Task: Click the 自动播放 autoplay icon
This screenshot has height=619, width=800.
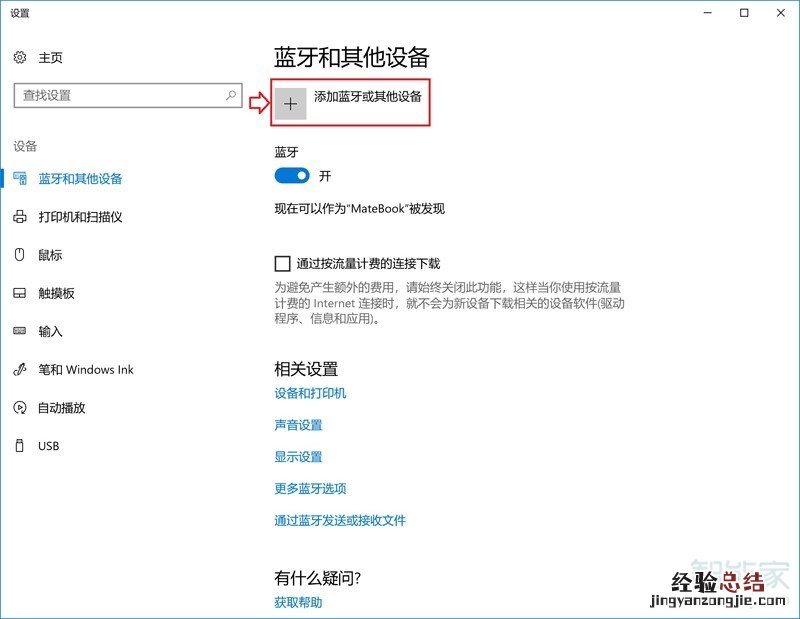Action: click(x=19, y=408)
